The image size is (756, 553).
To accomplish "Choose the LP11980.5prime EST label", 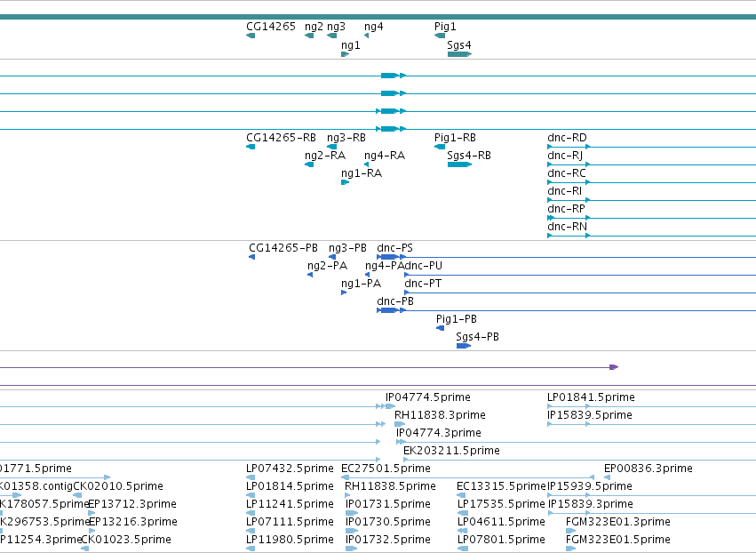I will pos(290,541).
